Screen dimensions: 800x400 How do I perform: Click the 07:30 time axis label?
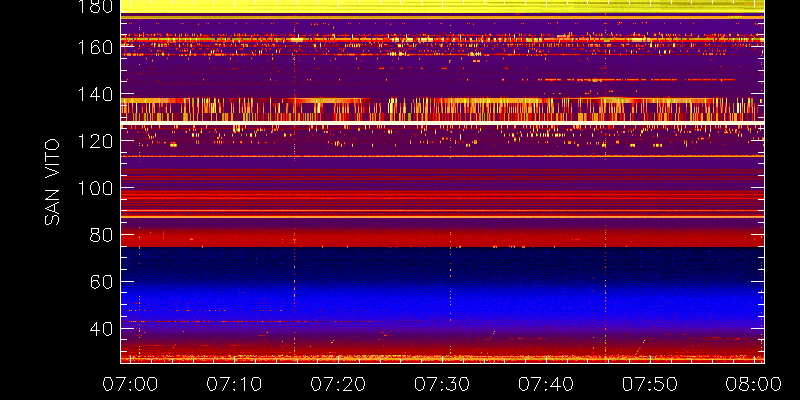click(441, 384)
